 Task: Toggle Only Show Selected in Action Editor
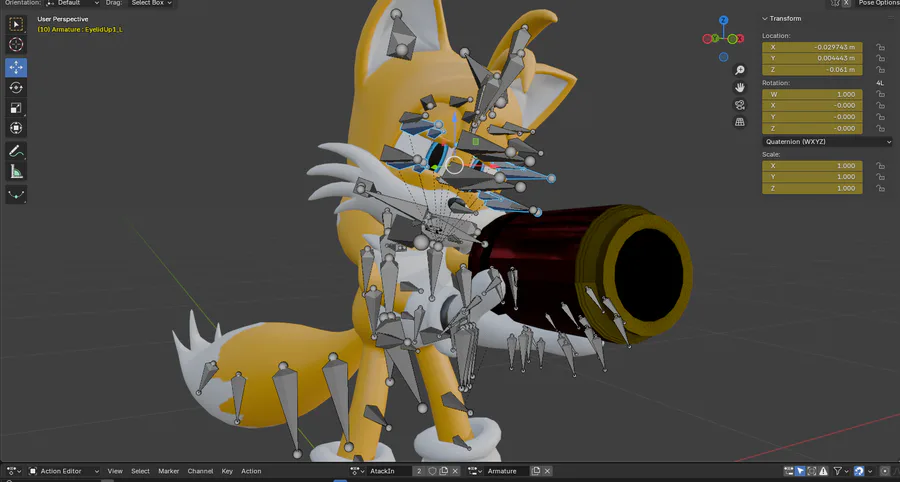(x=800, y=471)
